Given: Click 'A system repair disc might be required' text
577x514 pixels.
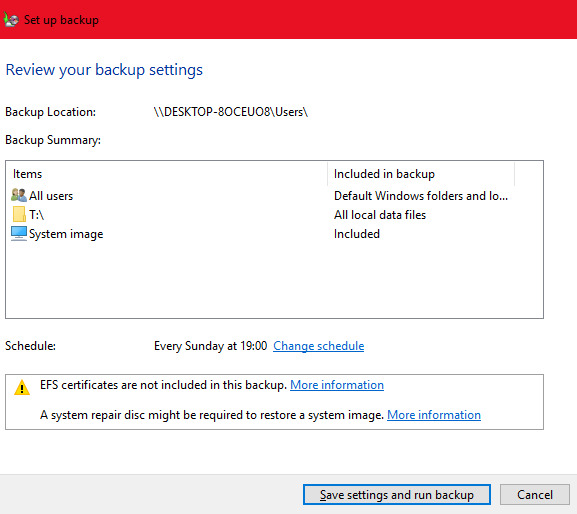Looking at the screenshot, I should (x=212, y=415).
